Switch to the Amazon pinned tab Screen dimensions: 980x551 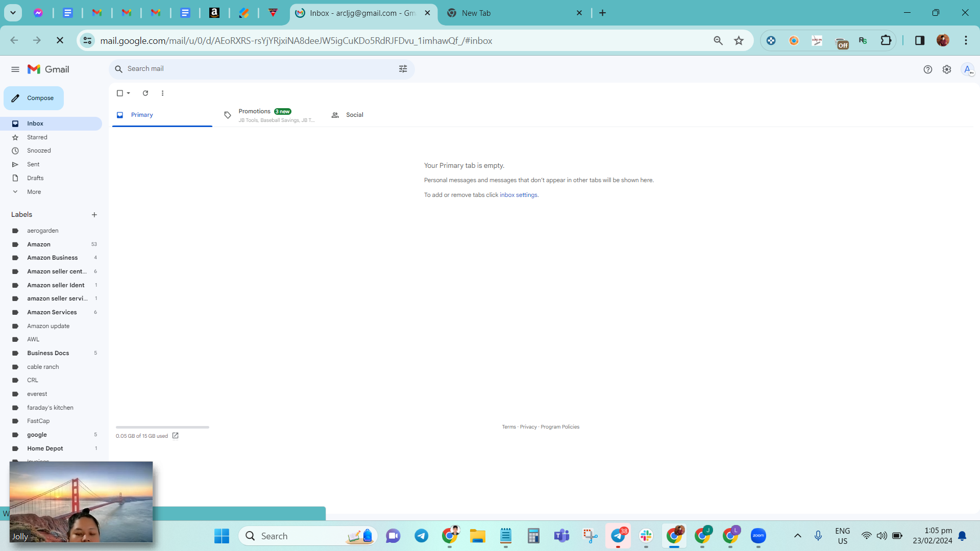(214, 13)
